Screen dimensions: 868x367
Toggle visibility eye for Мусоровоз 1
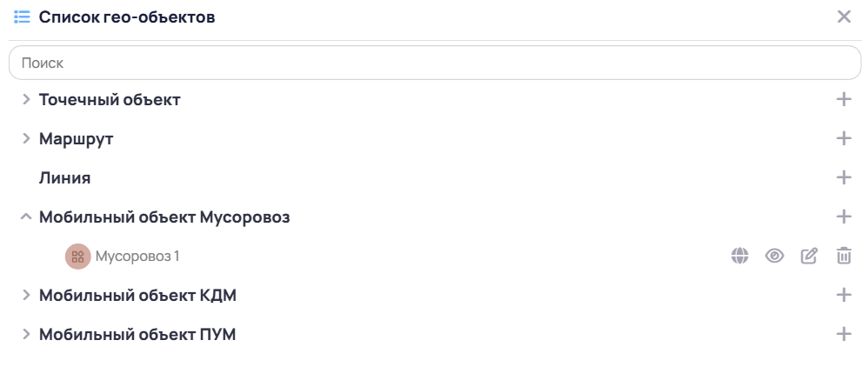click(x=774, y=256)
